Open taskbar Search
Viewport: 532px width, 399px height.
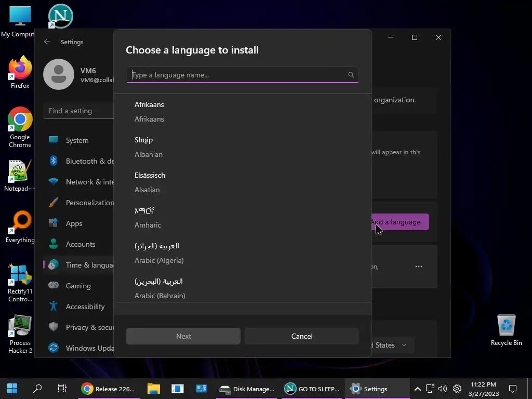click(x=37, y=389)
